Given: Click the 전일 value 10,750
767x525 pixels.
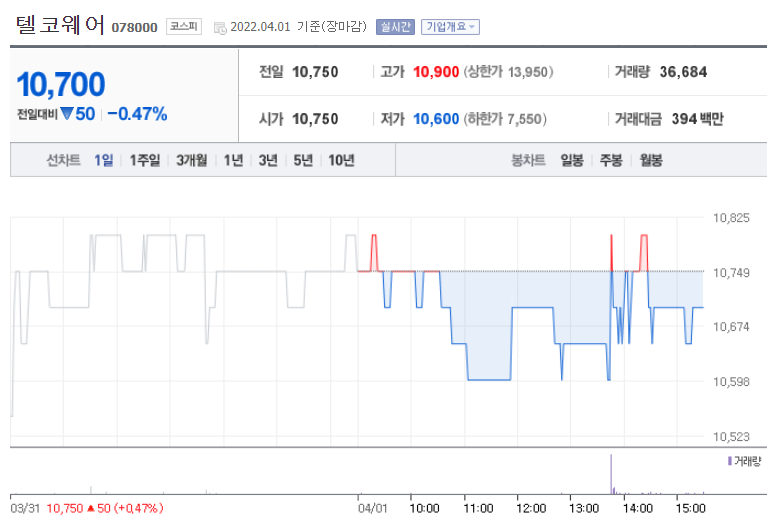Looking at the screenshot, I should coord(315,72).
